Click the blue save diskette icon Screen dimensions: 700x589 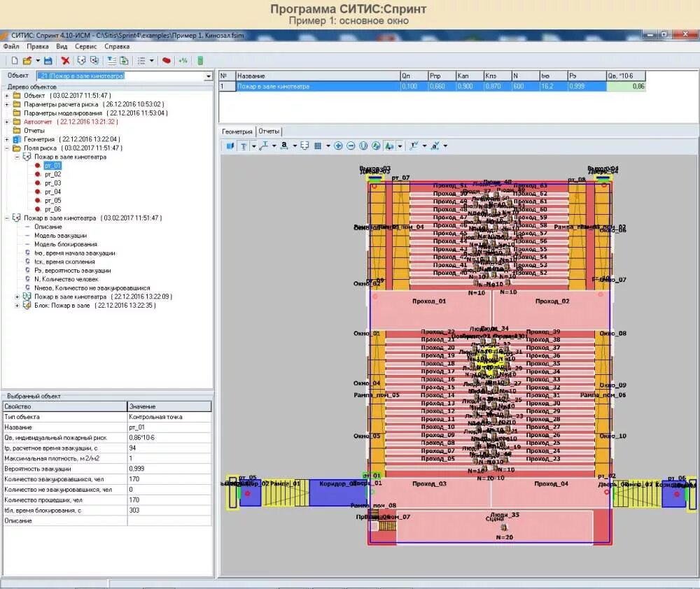click(48, 61)
